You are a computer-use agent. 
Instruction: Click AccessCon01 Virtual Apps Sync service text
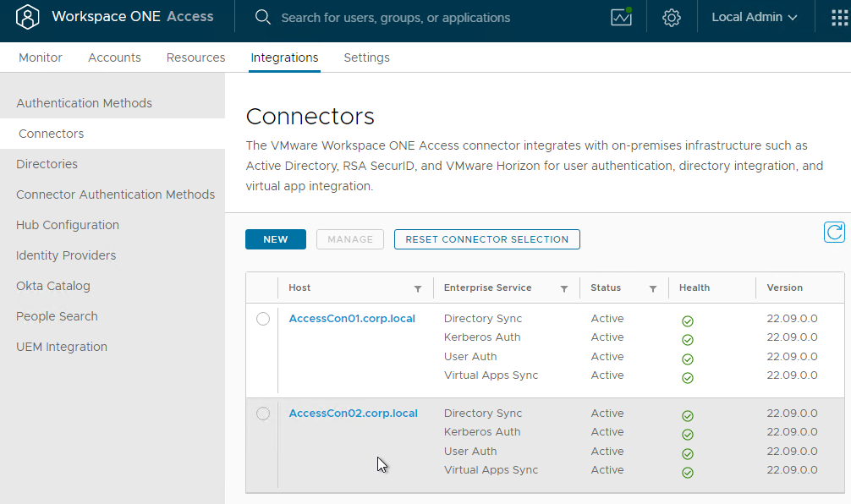491,375
